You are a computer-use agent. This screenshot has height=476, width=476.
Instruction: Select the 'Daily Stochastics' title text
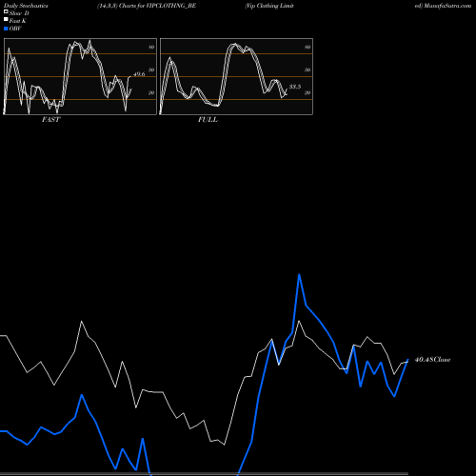26,6
